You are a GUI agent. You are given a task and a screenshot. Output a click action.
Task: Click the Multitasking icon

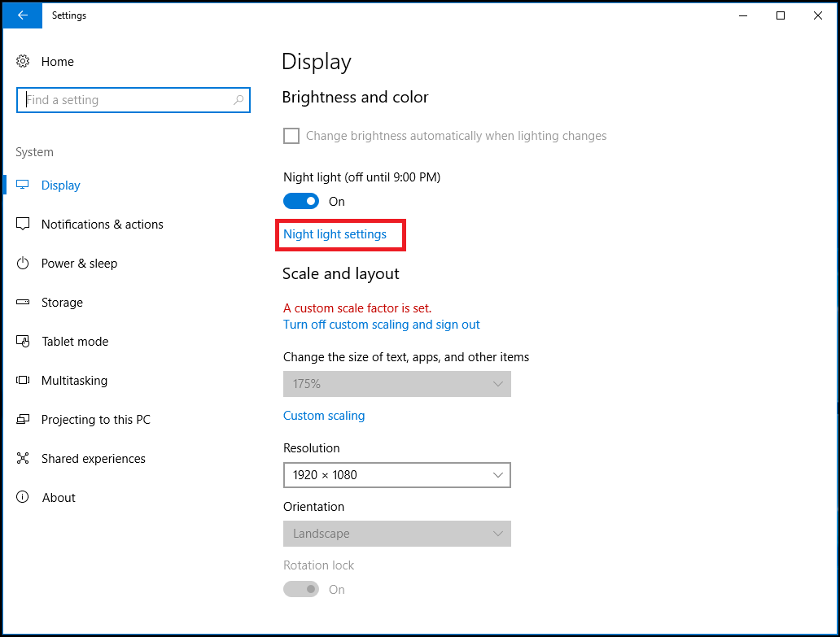(x=23, y=380)
